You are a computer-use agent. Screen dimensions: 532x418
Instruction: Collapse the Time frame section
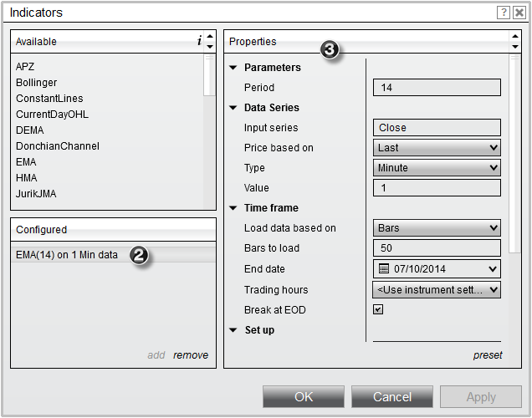point(233,208)
